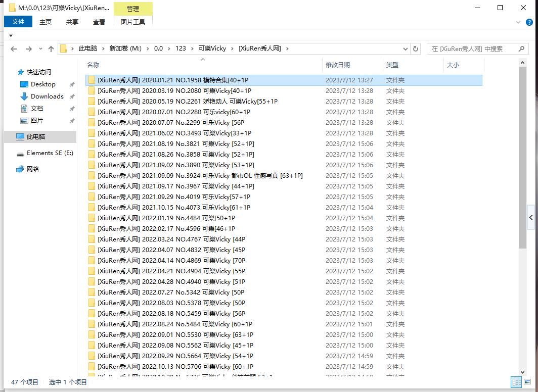538x392 pixels.
Task: Click folder icon of NO.5706 row
Action: pos(92,367)
